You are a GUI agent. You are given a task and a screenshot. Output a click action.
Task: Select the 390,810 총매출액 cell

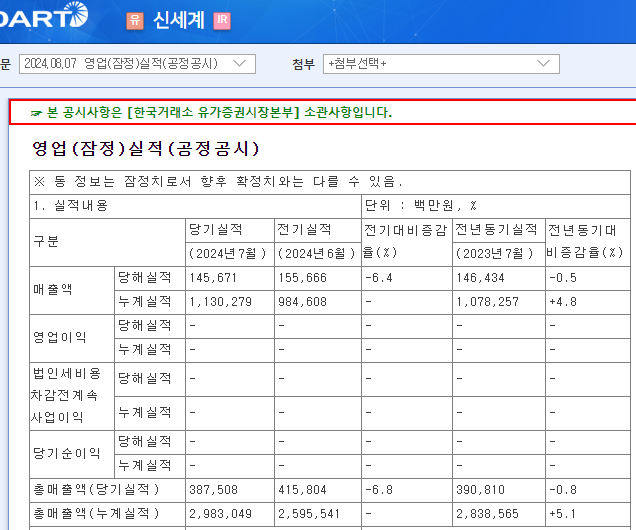pyautogui.click(x=499, y=490)
